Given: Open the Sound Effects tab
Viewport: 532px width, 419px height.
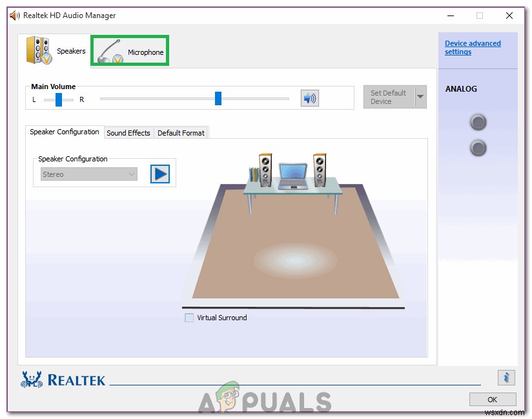Looking at the screenshot, I should 128,133.
